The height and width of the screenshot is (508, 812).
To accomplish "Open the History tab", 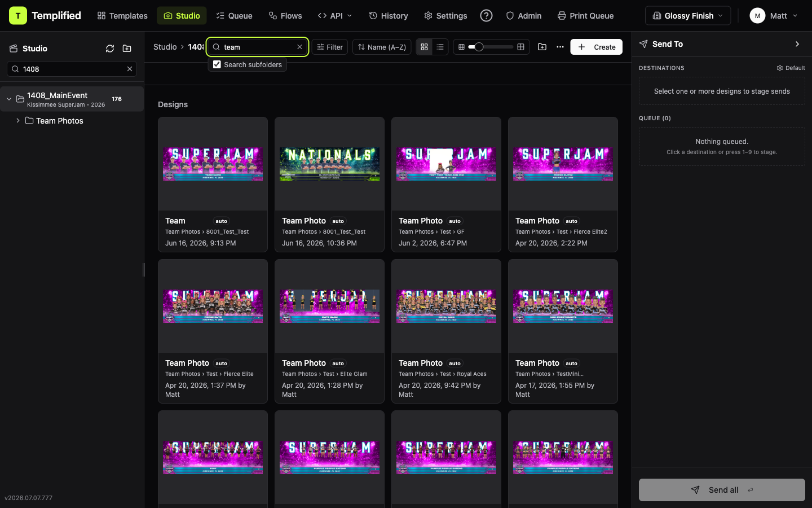I will [389, 16].
